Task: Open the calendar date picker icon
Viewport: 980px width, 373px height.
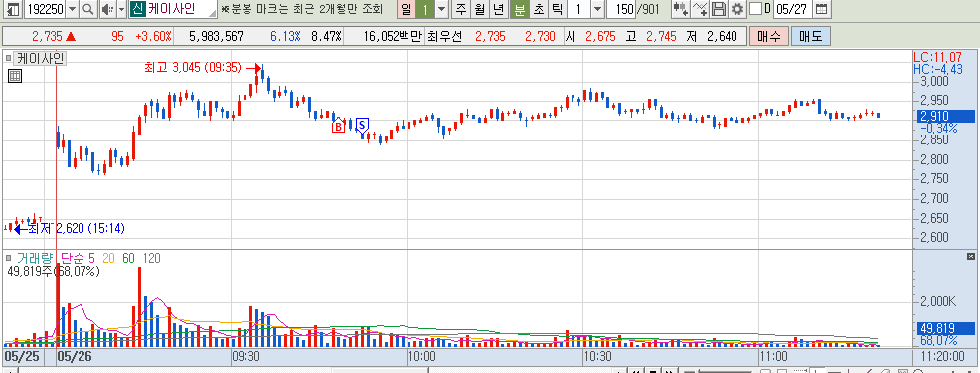Action: (x=822, y=9)
